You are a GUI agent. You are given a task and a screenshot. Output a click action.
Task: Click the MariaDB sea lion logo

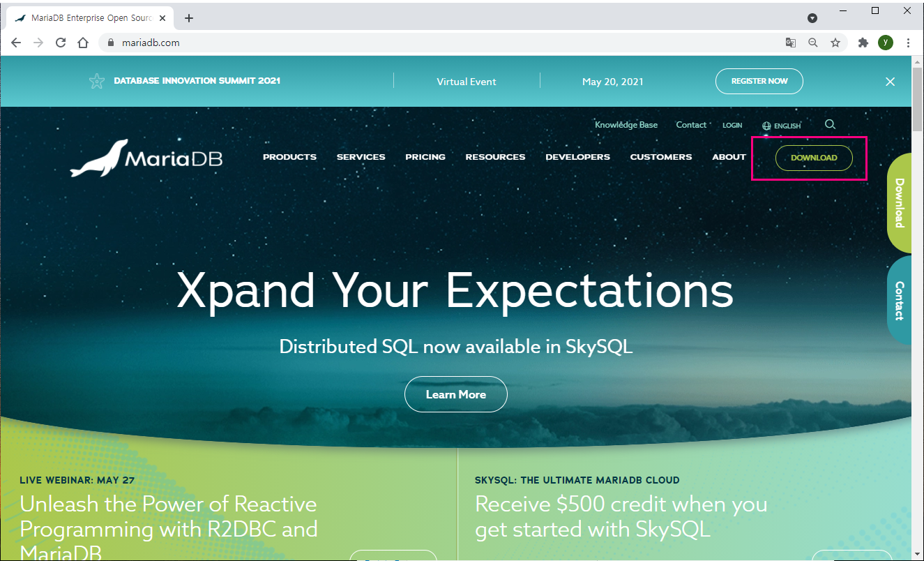tap(146, 158)
